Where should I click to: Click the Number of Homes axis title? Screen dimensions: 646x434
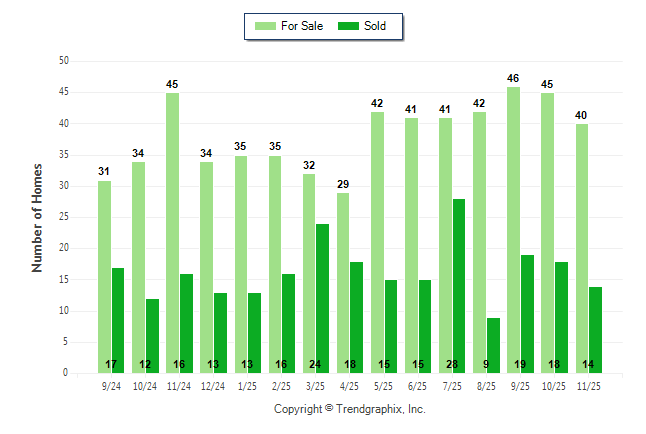(x=37, y=217)
